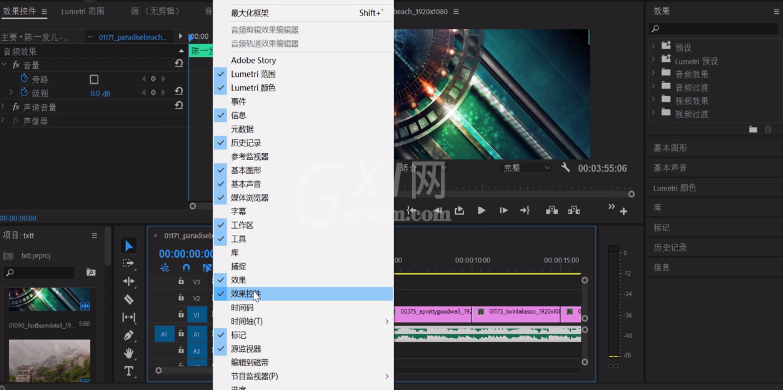The width and height of the screenshot is (783, 390).
Task: Select the 01090_fastburndetail thumbnail
Action: point(49,300)
